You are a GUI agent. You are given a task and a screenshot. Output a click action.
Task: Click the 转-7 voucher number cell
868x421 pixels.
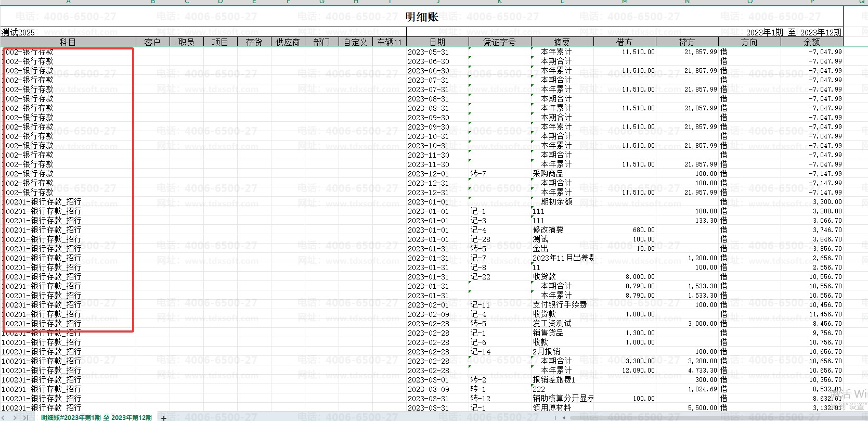478,174
